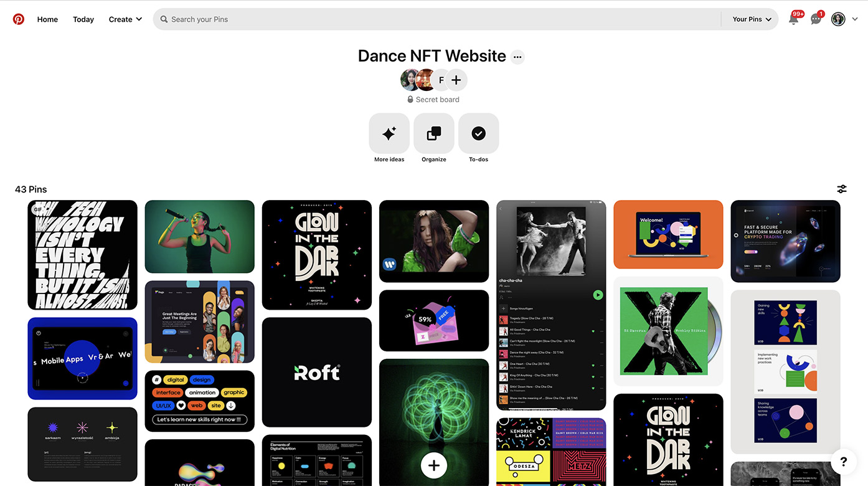Click the Search your Pins field

(436, 19)
